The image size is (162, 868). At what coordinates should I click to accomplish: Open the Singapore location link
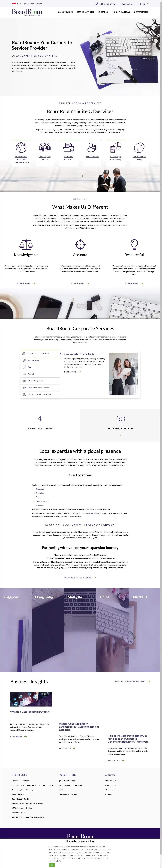pyautogui.click(x=40, y=489)
